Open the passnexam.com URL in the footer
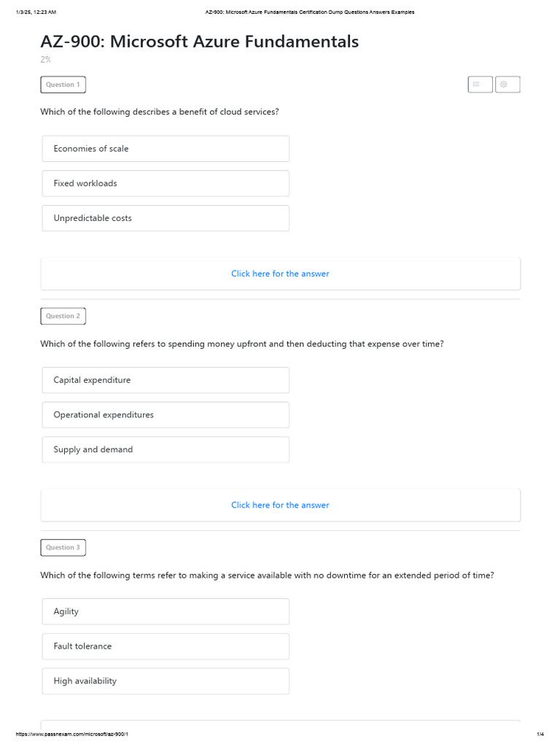The height and width of the screenshot is (747, 560). [x=72, y=733]
